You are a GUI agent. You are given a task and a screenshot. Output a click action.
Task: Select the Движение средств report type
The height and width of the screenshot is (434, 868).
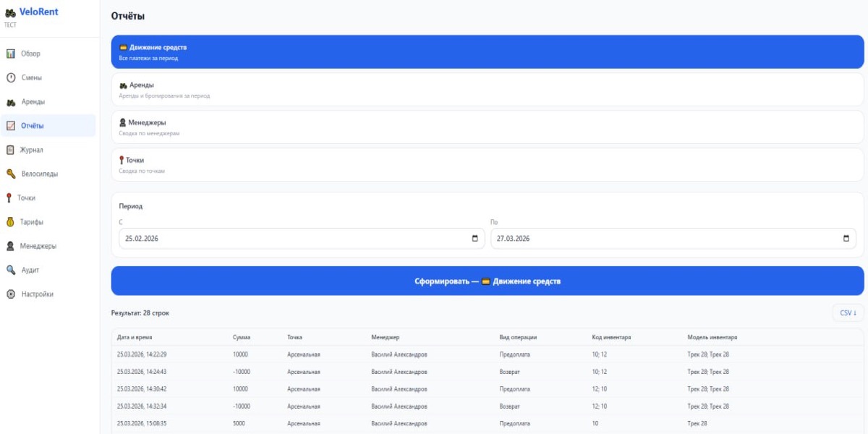click(x=487, y=52)
